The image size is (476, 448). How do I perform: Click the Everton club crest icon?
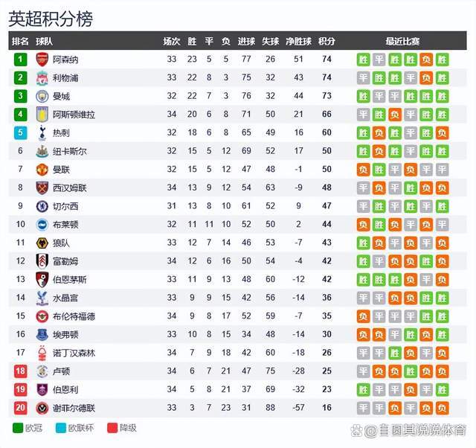click(42, 334)
